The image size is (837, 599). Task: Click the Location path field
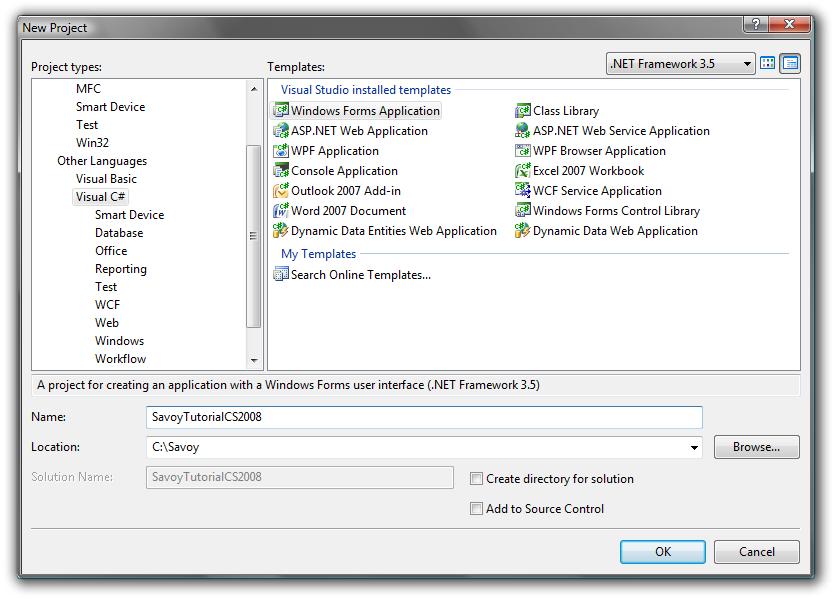point(424,447)
